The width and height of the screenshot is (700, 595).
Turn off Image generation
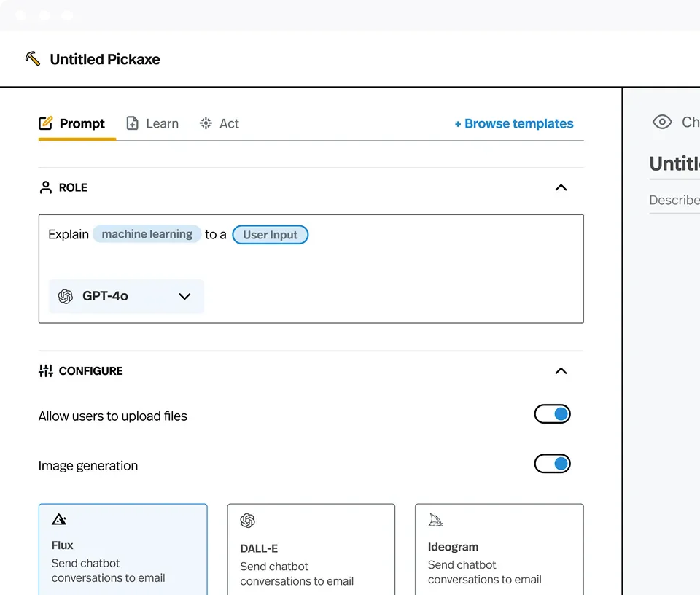coord(552,464)
